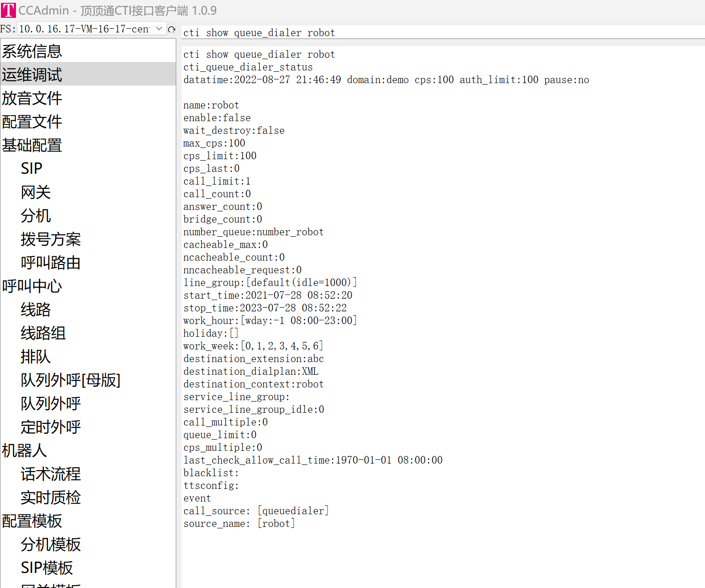This screenshot has width=705, height=588.
Task: Click 'line_group:[default(idle=1000)]' line
Action: 270,283
